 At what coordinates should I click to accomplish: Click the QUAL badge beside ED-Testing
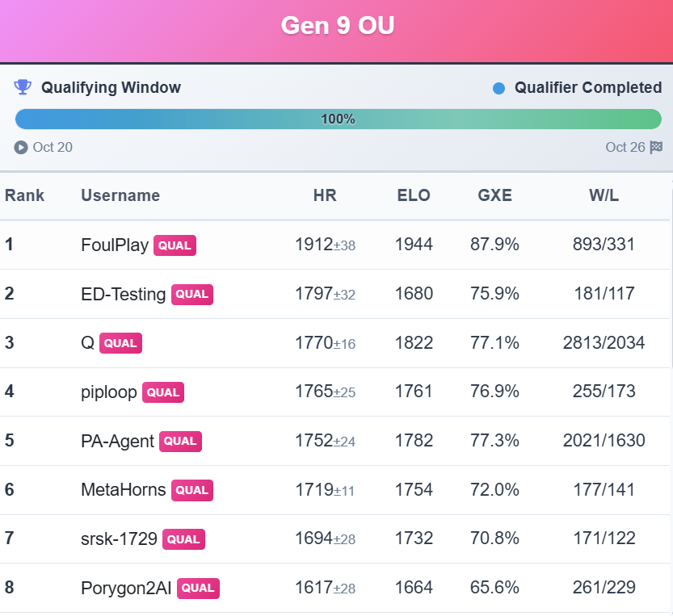coord(192,294)
